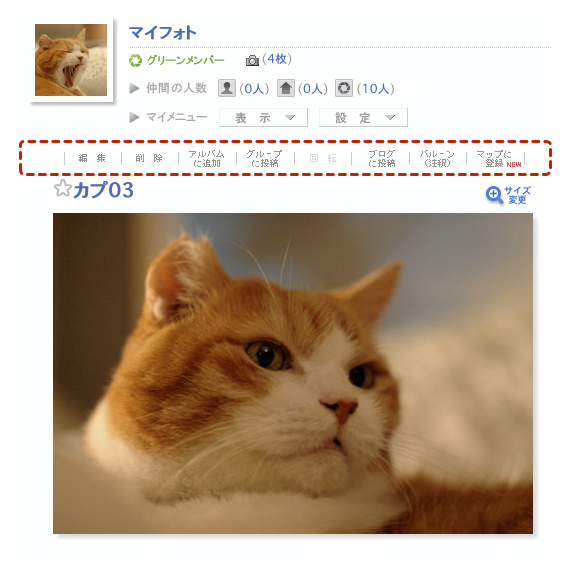571x569 pixels.
Task: Open the 設定 dropdown menu
Action: [363, 118]
